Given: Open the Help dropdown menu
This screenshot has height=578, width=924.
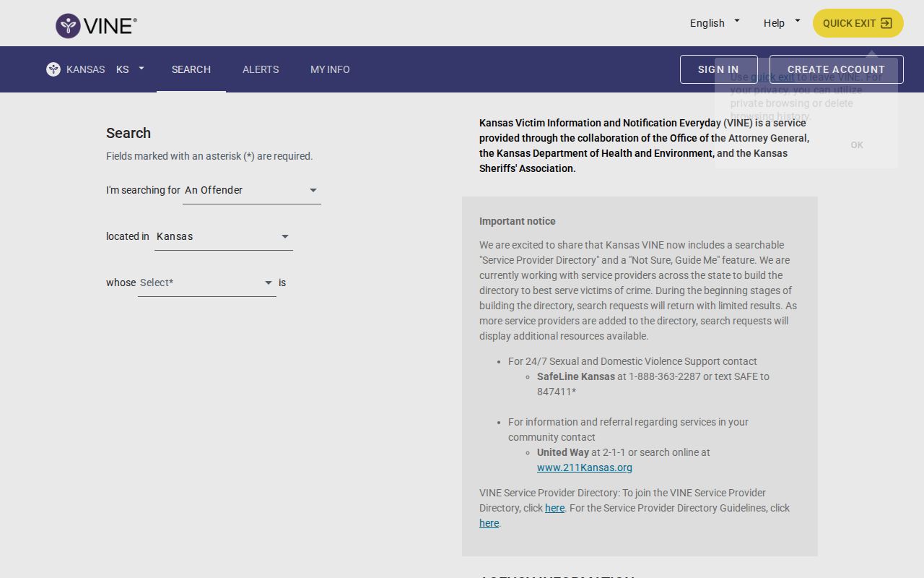Looking at the screenshot, I should (x=782, y=23).
